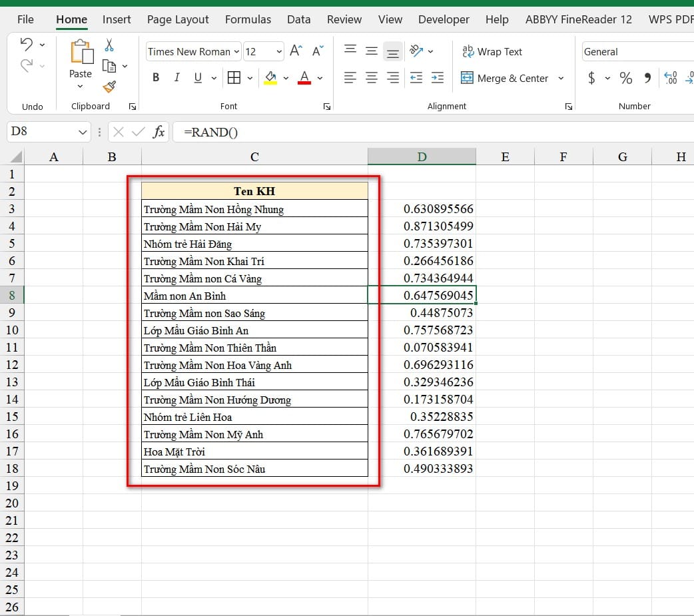Switch to the Formulas tab
694x616 pixels.
[248, 19]
